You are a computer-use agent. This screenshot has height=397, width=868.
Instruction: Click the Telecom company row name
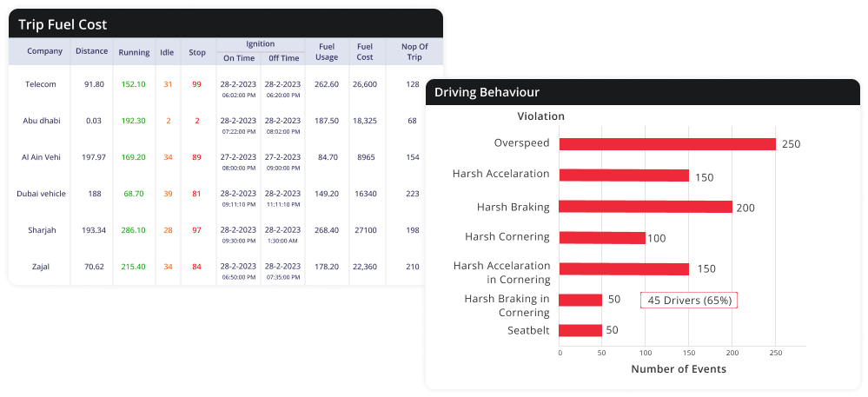point(40,84)
